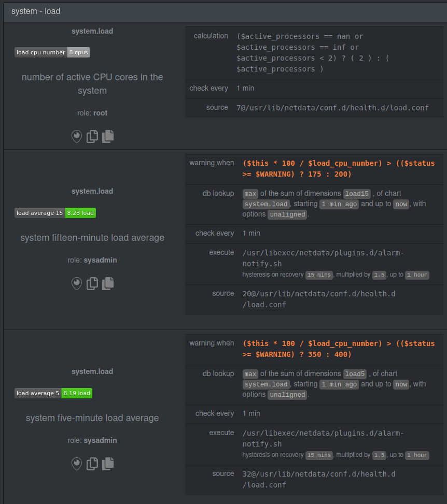Click the system.load title above load average 15

(92, 191)
